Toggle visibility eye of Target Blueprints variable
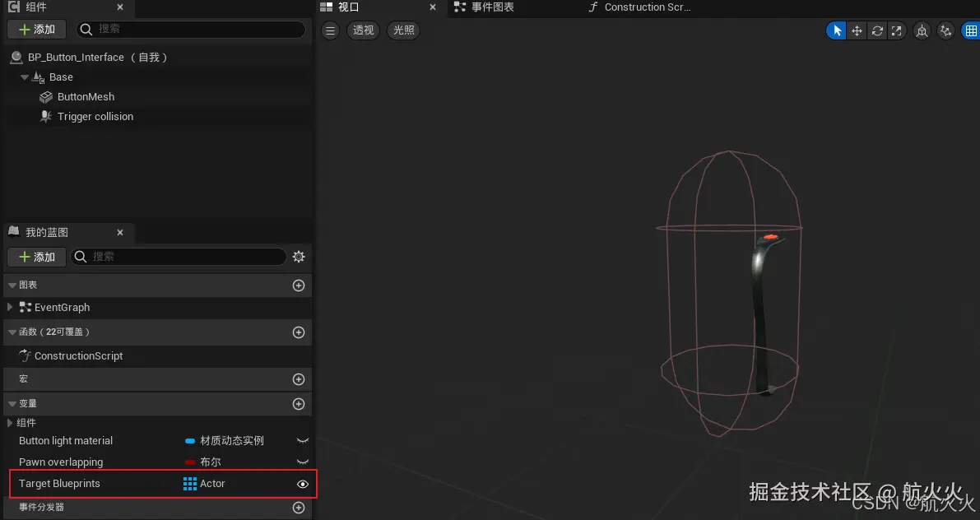Viewport: 980px width, 520px height. point(301,484)
